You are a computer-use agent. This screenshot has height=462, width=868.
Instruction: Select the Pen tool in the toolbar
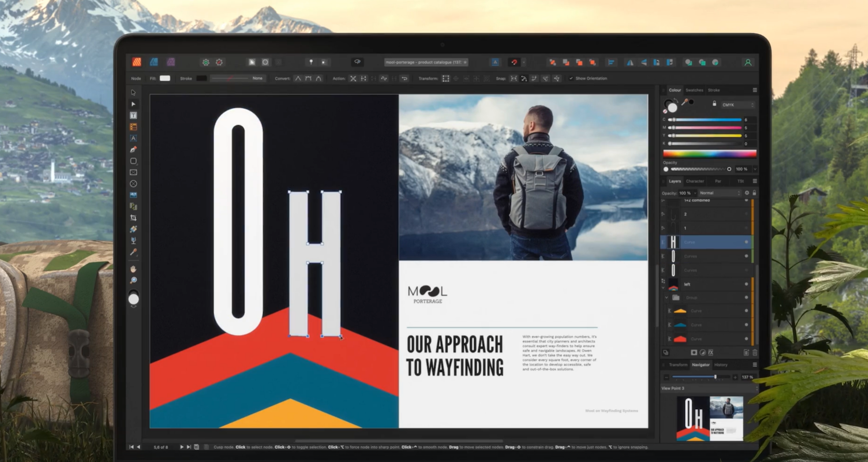coord(133,150)
